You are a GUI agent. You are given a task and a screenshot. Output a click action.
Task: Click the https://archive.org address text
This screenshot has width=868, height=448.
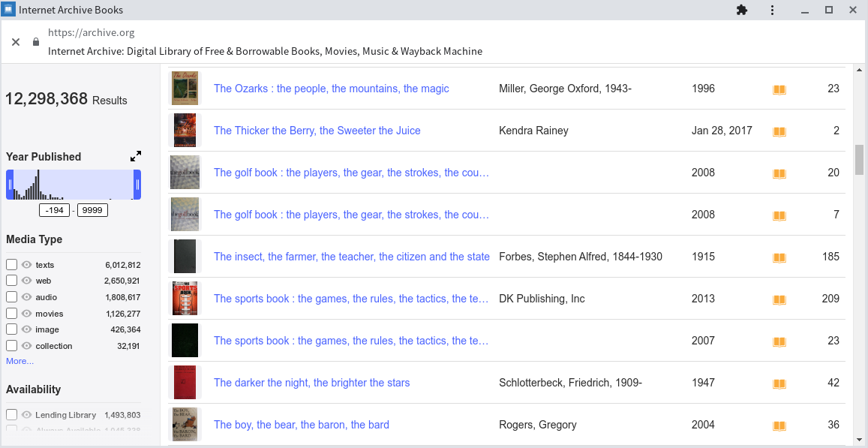coord(92,33)
